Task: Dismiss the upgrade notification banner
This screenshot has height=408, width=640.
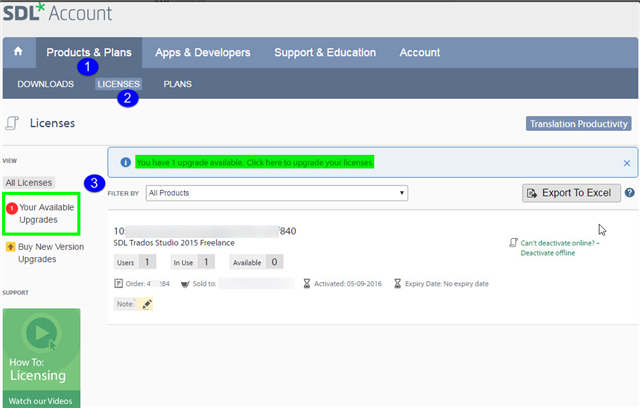Action: tap(627, 163)
